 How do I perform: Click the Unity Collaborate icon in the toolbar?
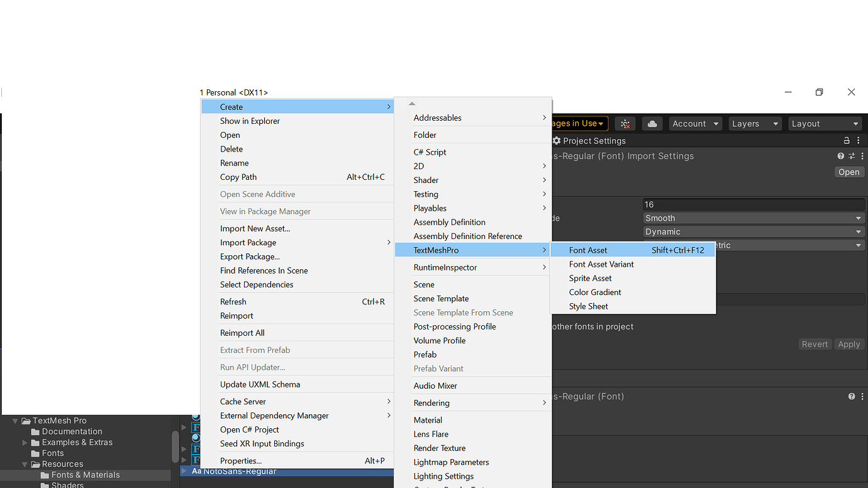tap(625, 123)
